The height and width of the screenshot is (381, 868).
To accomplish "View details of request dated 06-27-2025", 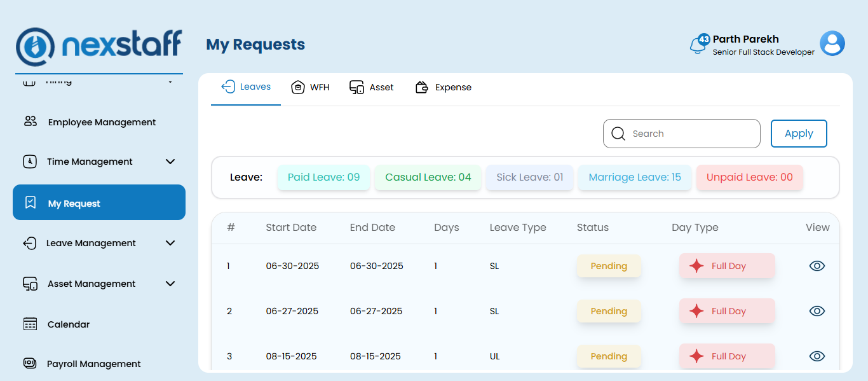I will (817, 311).
